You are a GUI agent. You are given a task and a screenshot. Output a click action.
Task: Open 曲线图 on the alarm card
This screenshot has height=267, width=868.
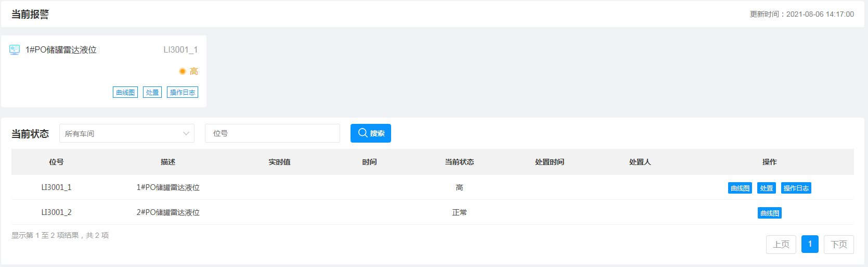pos(125,92)
